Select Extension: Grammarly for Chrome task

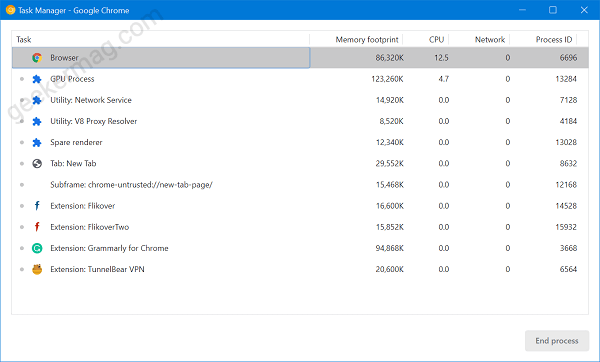[300, 248]
